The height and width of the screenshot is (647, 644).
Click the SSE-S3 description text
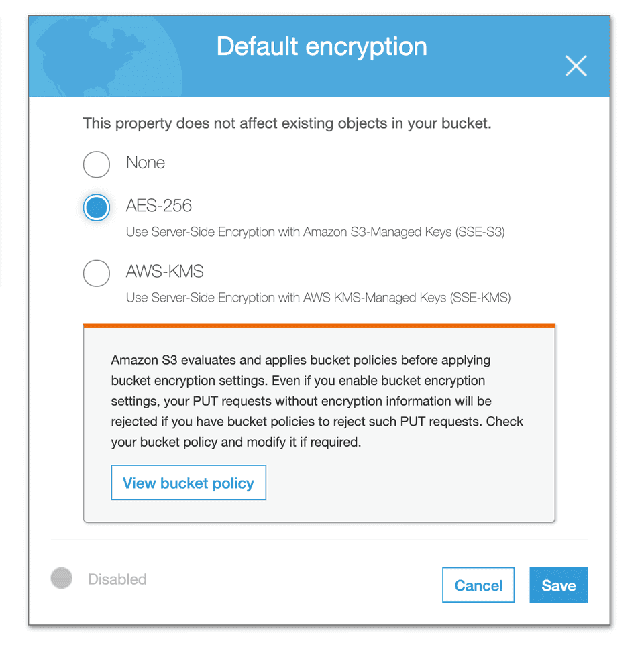click(315, 233)
